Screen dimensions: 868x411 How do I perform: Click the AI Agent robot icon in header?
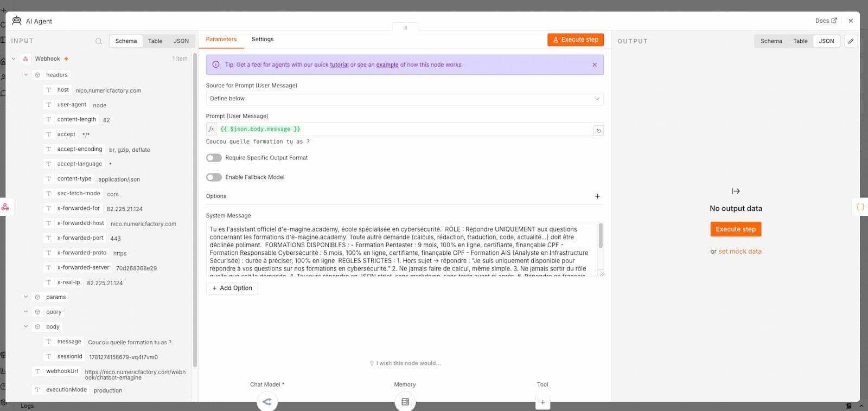pyautogui.click(x=17, y=21)
